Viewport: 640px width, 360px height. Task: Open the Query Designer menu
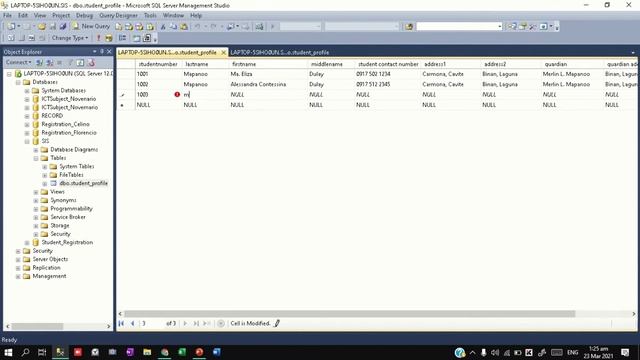pos(118,16)
